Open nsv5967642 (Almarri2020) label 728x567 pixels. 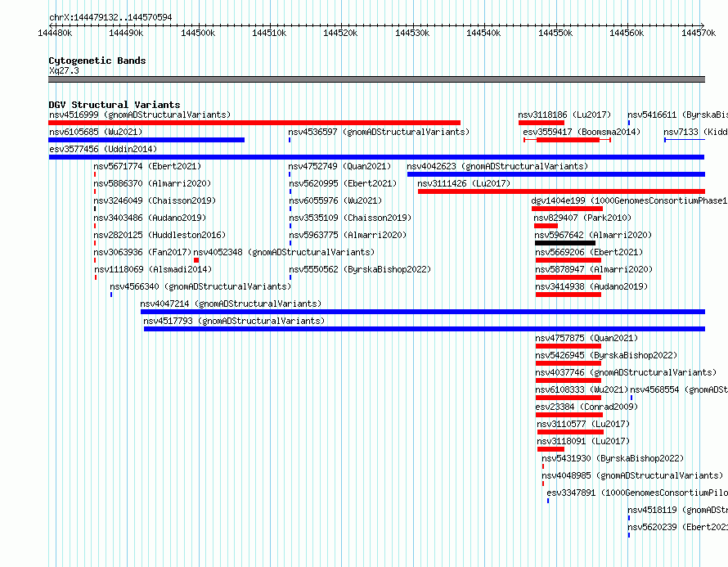point(593,235)
